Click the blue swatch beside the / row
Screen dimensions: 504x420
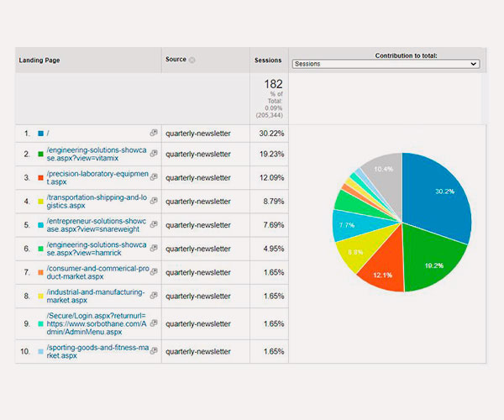tap(40, 134)
